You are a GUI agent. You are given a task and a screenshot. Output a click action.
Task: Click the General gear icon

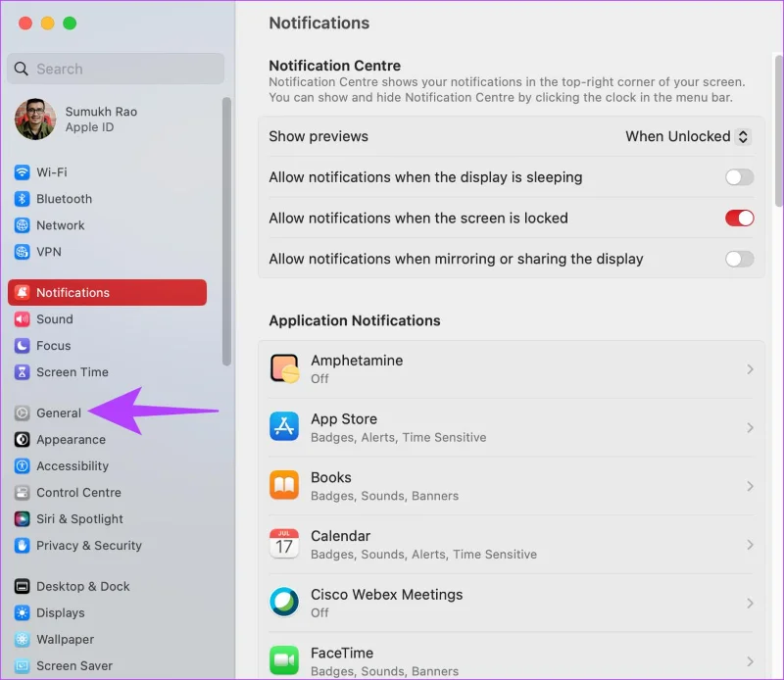[22, 413]
